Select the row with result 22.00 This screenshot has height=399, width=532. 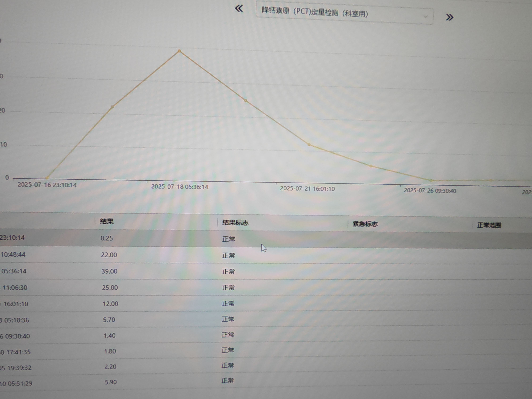[x=109, y=255]
